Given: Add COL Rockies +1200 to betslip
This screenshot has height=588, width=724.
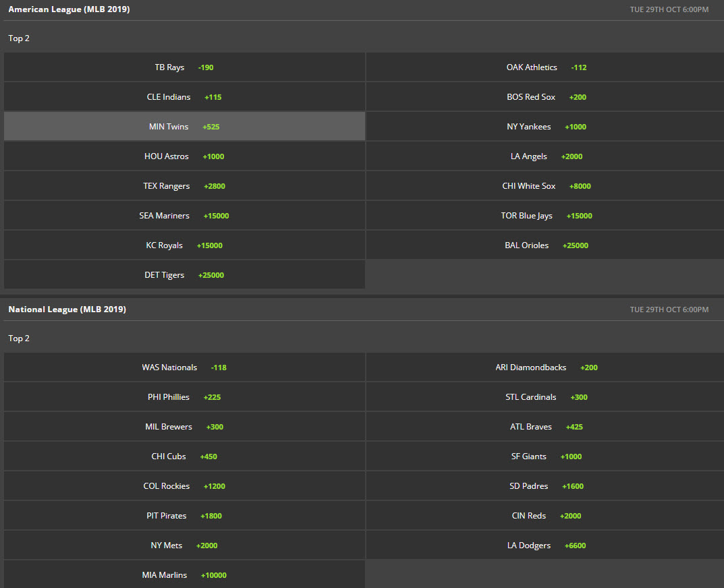Looking at the screenshot, I should point(184,486).
